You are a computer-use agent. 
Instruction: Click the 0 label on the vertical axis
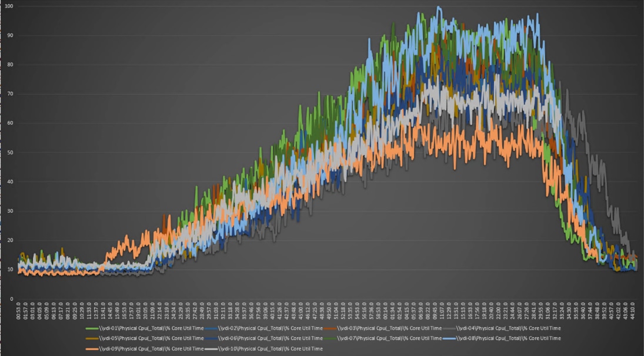pyautogui.click(x=12, y=299)
